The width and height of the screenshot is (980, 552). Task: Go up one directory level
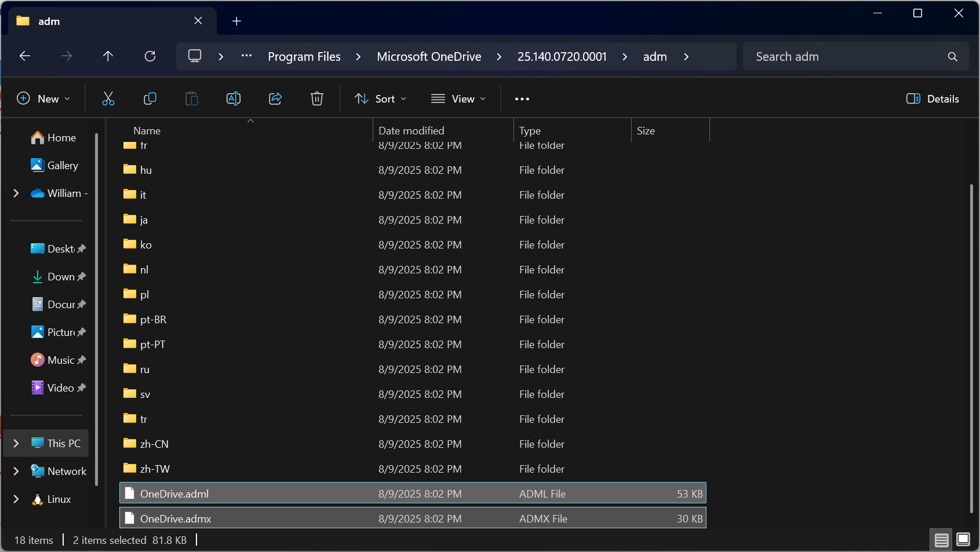pos(108,56)
